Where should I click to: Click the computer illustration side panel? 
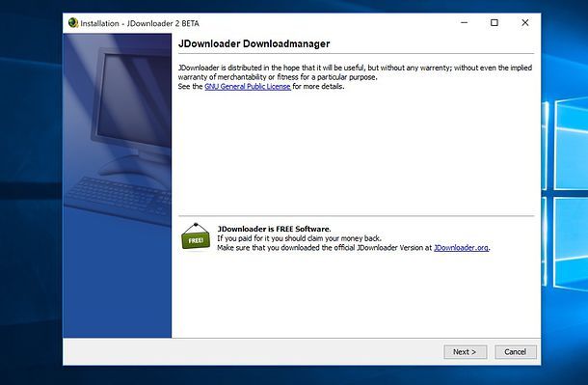[x=118, y=185]
